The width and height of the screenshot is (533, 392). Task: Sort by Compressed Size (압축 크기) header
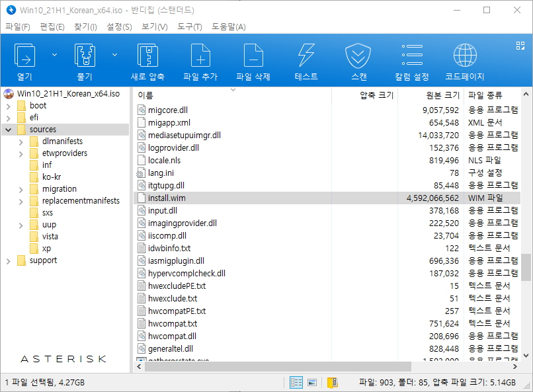click(x=364, y=95)
